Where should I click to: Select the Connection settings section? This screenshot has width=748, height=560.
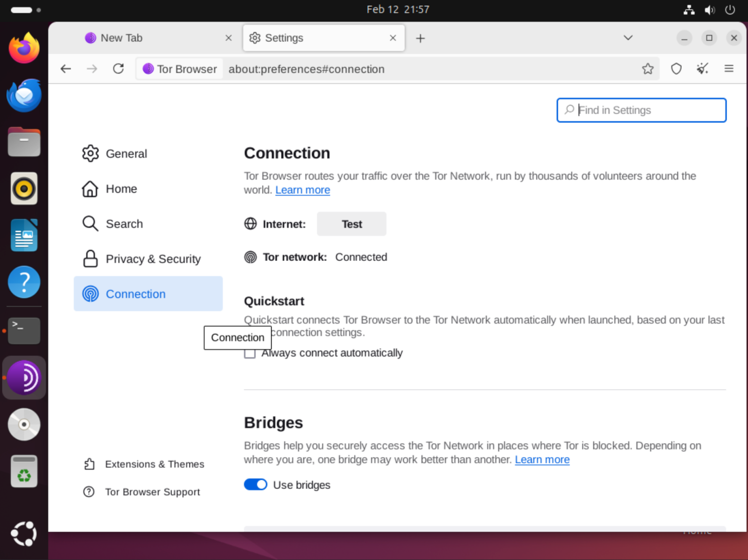click(x=135, y=294)
